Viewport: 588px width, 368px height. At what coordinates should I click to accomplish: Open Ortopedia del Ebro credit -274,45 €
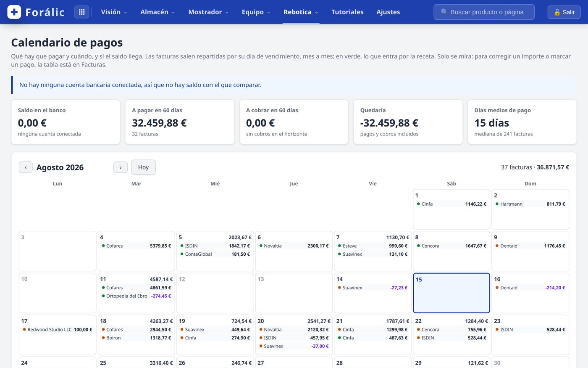[136, 296]
